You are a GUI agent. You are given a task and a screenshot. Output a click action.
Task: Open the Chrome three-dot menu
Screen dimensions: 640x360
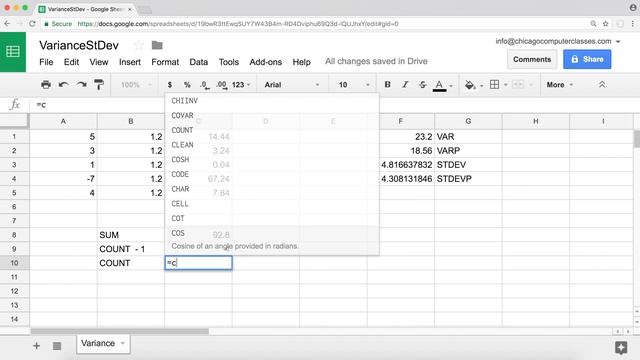pos(633,24)
